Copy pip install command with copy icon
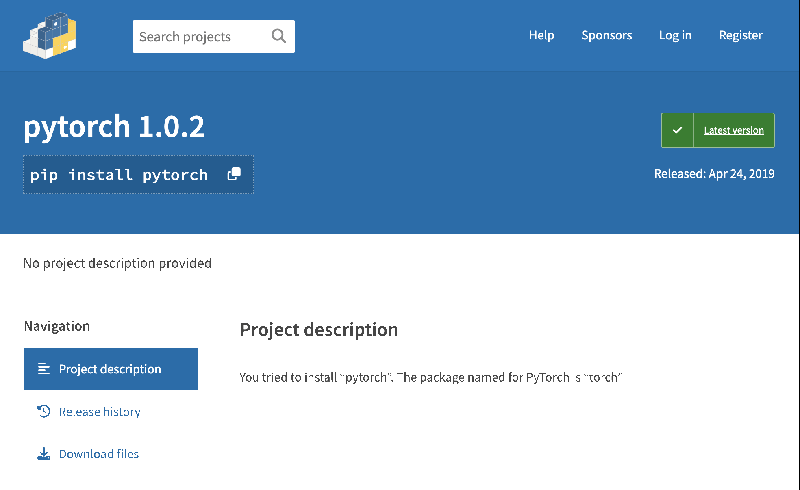This screenshot has width=800, height=490. [x=234, y=174]
